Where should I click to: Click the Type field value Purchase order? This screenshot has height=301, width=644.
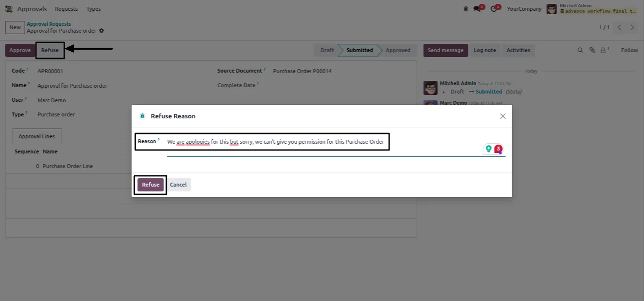[x=56, y=114]
